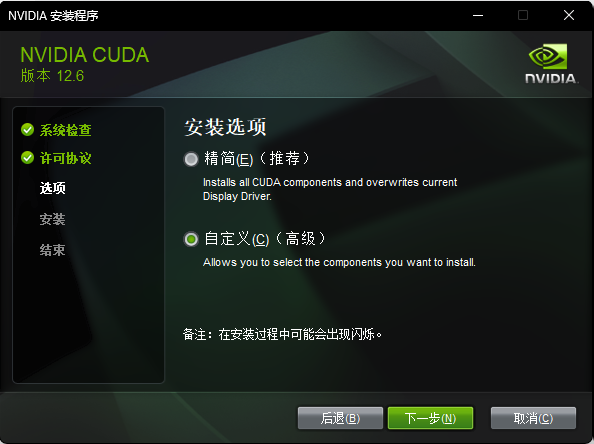
Task: Select the 结束 step in sidebar
Action: pyautogui.click(x=53, y=250)
